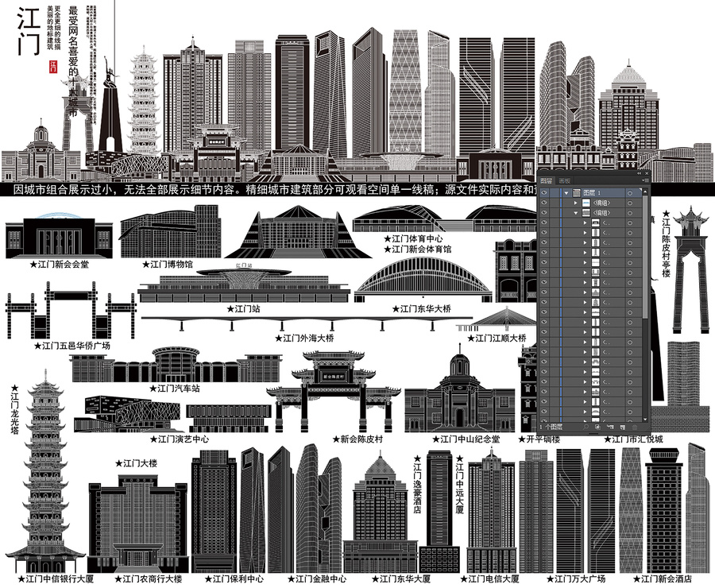Click Make/Release Clipping Mask icon
Image resolution: width=715 pixels, height=588 pixels.
(x=597, y=427)
